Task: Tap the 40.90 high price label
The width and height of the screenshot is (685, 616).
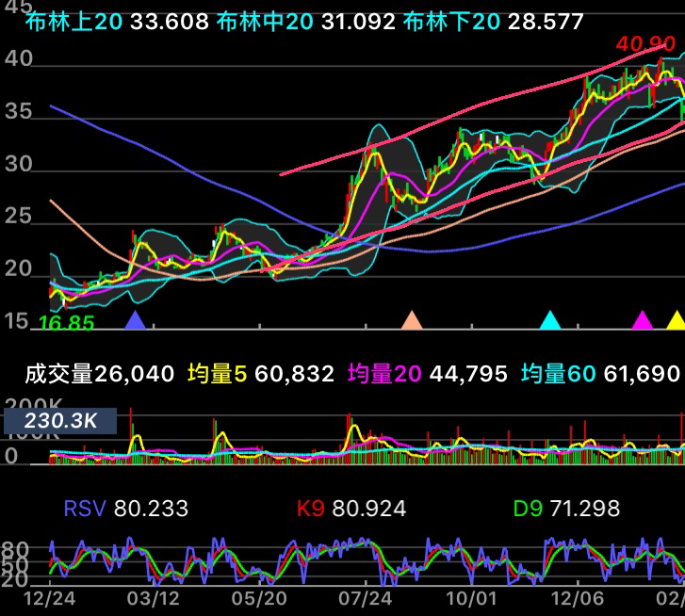Action: [645, 44]
